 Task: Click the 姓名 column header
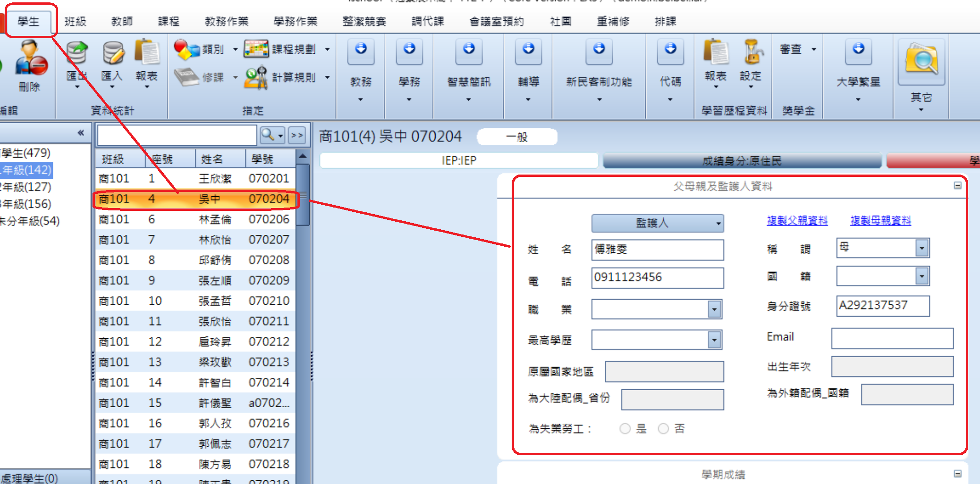[220, 159]
